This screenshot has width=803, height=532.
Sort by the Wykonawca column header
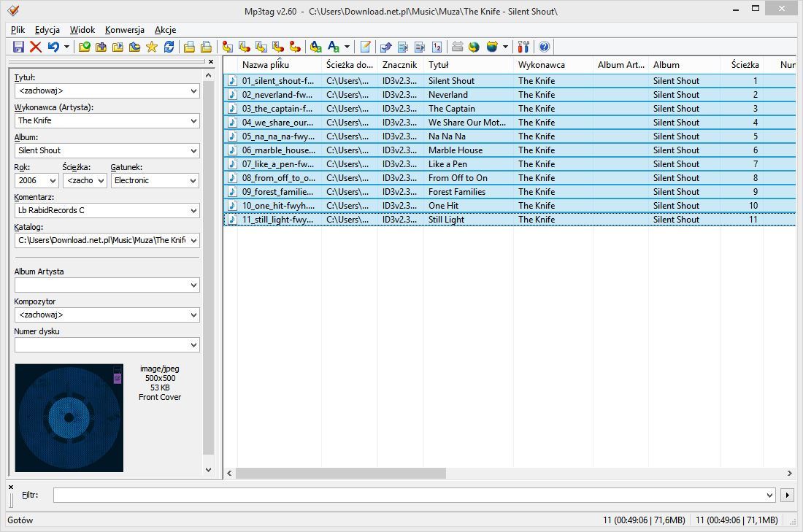(x=553, y=65)
